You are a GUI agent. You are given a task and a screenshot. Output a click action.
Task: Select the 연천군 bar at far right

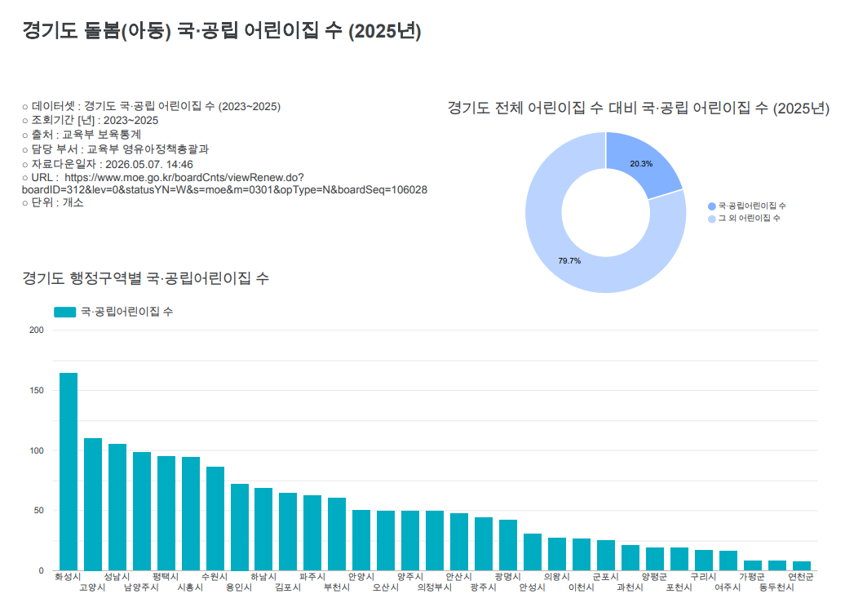coord(802,566)
